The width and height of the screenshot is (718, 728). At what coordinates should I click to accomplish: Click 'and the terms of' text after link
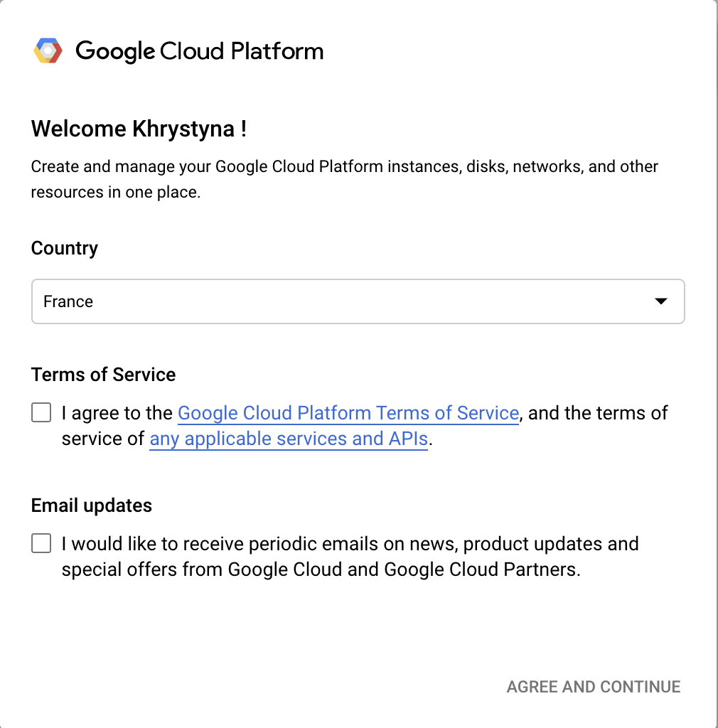597,413
